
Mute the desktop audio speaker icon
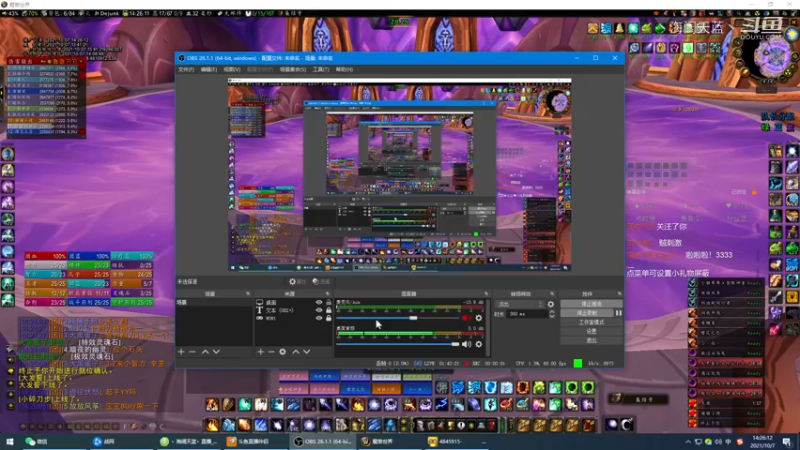[466, 344]
